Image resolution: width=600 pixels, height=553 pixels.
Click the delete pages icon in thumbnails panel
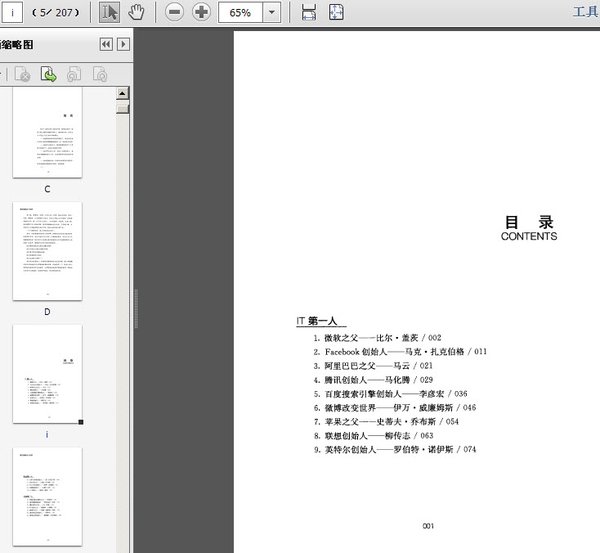click(22, 74)
